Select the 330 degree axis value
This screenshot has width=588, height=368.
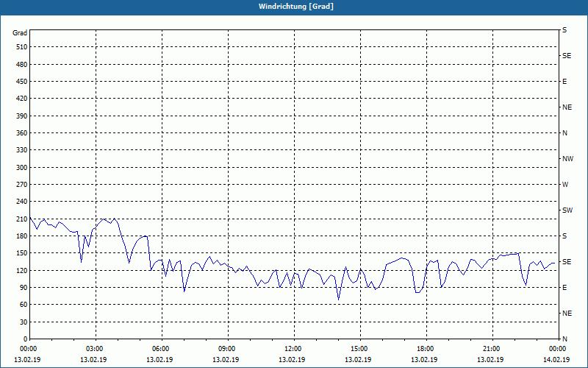[22, 150]
